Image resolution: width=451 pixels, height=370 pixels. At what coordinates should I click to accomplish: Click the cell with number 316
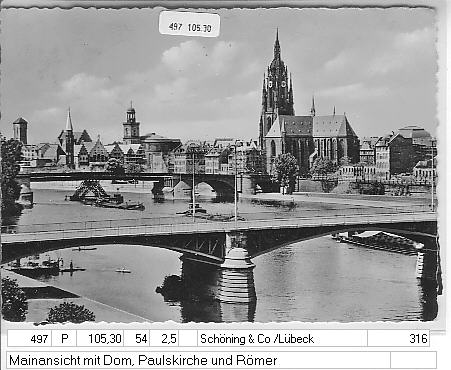click(x=398, y=339)
